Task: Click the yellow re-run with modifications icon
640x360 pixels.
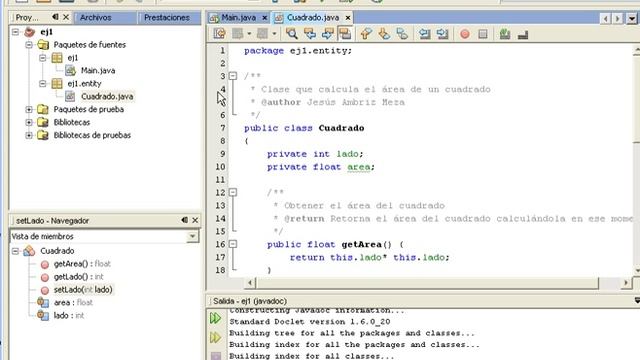Action: (216, 337)
